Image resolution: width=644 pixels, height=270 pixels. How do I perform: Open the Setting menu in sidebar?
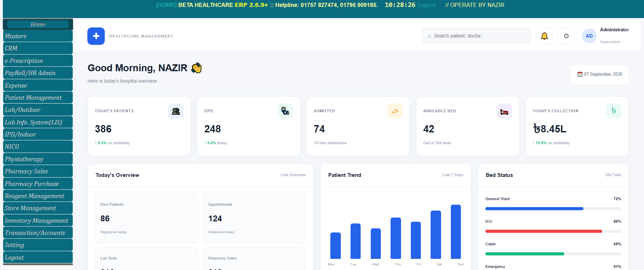pos(38,245)
